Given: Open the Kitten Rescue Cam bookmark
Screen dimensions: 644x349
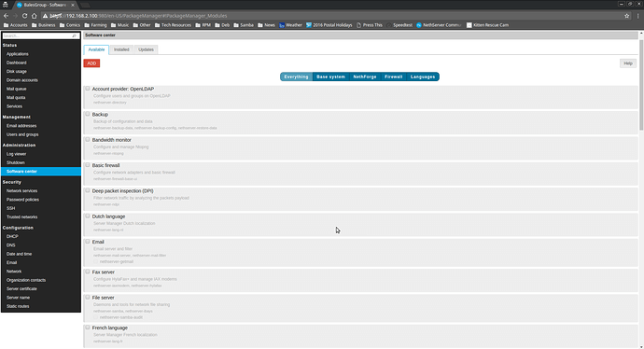Looking at the screenshot, I should coord(487,25).
